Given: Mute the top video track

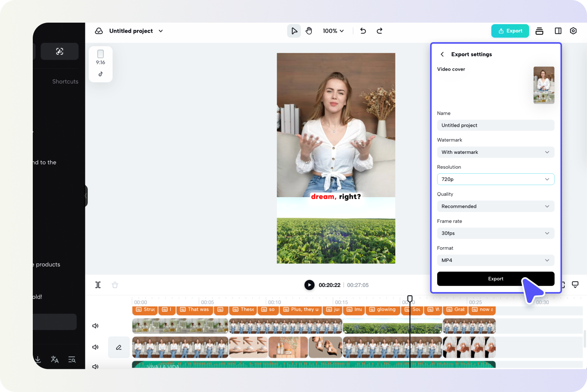Looking at the screenshot, I should (x=95, y=326).
